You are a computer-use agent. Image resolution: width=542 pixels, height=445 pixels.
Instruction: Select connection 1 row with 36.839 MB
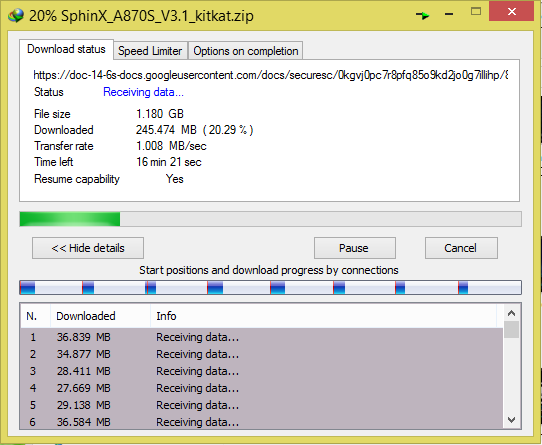pyautogui.click(x=262, y=337)
